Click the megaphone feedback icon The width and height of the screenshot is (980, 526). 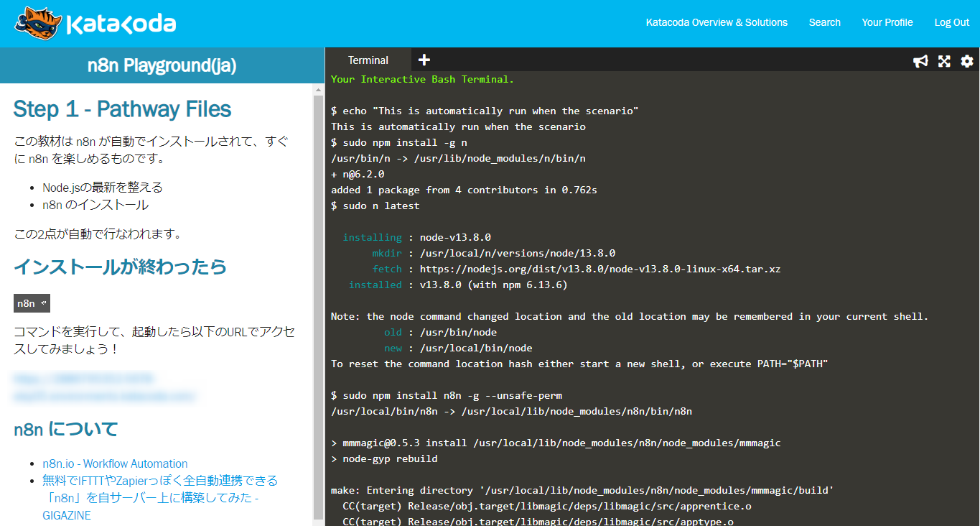[920, 61]
